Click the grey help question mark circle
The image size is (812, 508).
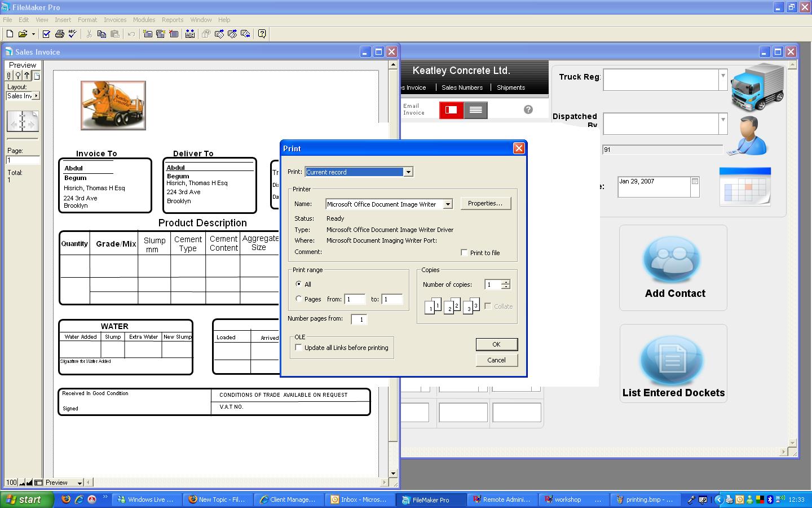tap(528, 110)
